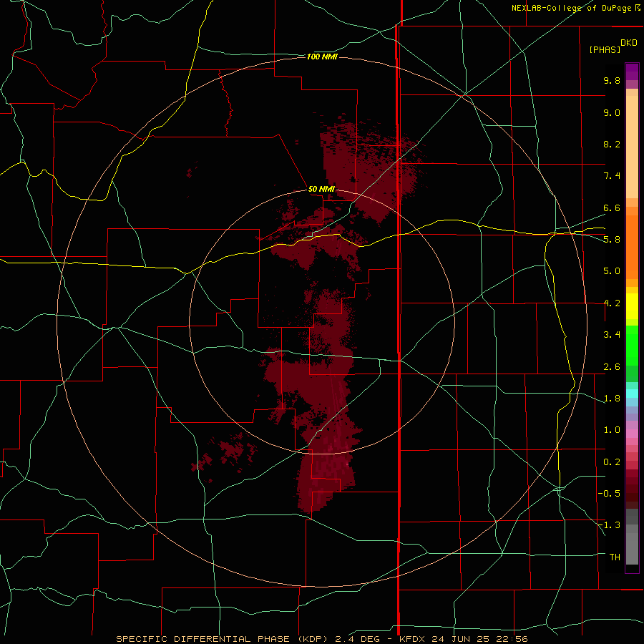Select the 5.8 scale value
Viewport: 644px width, 644px height.
pos(612,240)
